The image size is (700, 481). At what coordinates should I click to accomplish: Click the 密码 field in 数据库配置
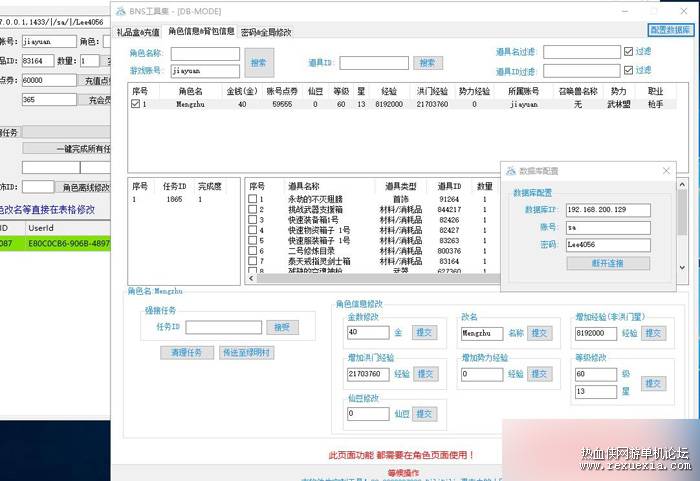tap(608, 245)
